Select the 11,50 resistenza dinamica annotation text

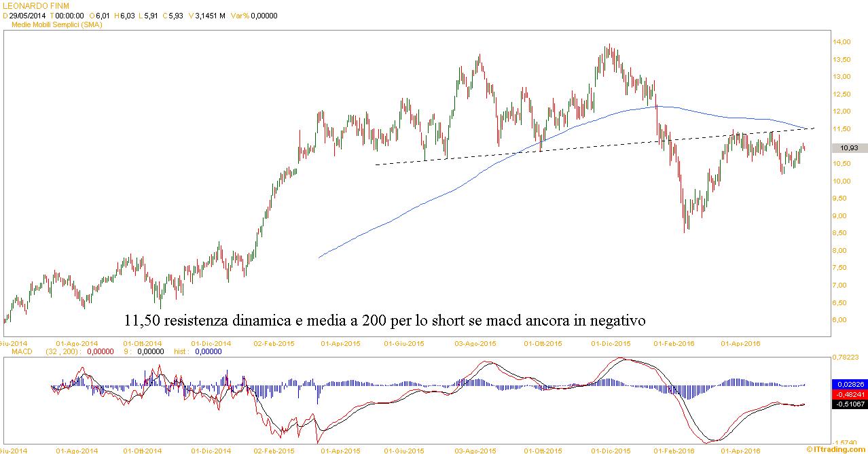[x=384, y=319]
